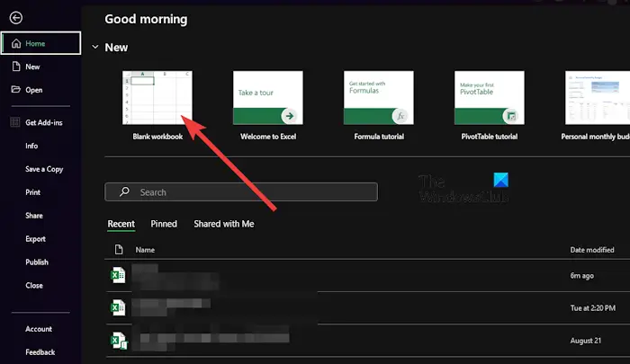Open the PivotTable tutorial template thumbnail
The height and width of the screenshot is (364, 630).
click(x=490, y=98)
